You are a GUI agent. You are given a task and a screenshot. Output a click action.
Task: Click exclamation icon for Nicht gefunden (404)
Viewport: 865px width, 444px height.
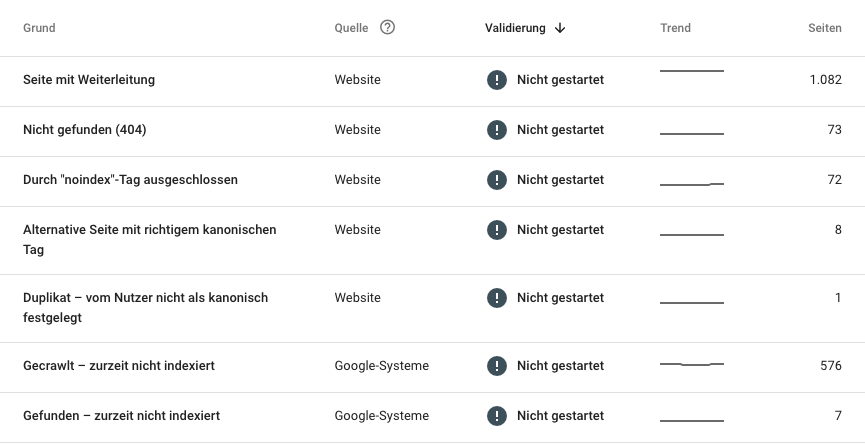point(496,130)
